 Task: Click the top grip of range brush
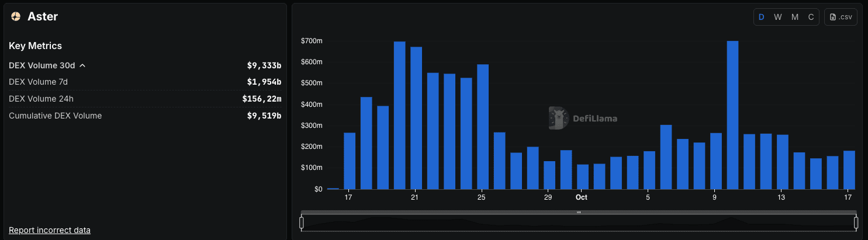coord(579,212)
